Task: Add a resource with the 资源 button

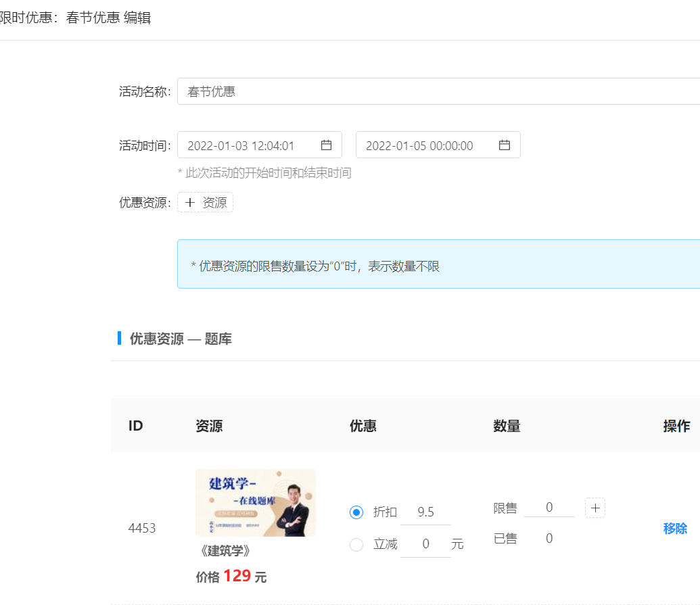Action: pos(205,202)
